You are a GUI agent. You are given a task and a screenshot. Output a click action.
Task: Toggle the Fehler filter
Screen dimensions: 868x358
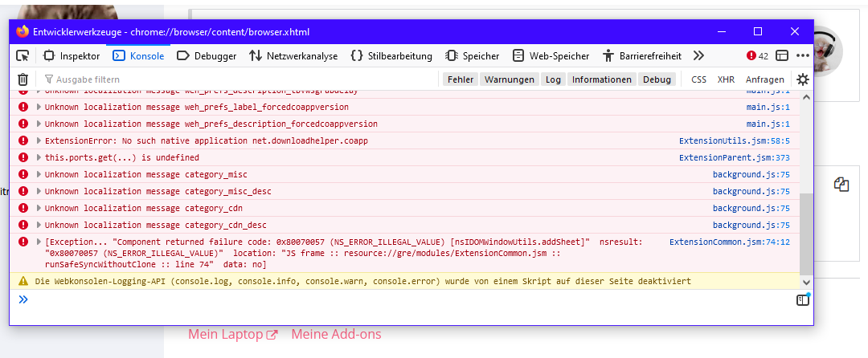pyautogui.click(x=461, y=79)
